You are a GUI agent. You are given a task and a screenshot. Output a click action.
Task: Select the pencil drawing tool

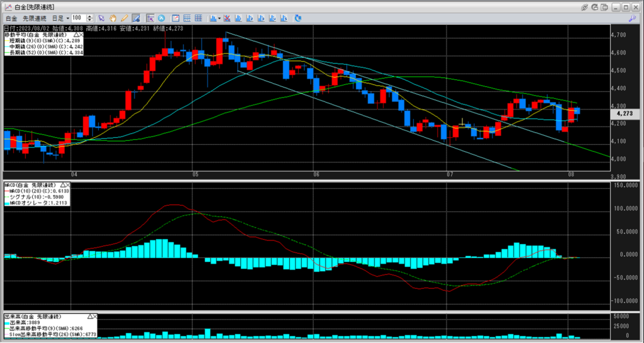124,18
